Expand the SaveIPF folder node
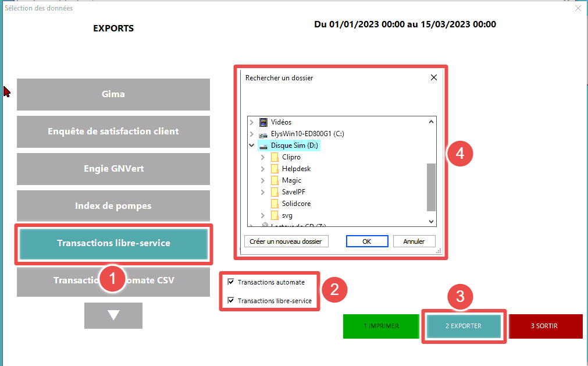This screenshot has height=366, width=588. coord(263,192)
